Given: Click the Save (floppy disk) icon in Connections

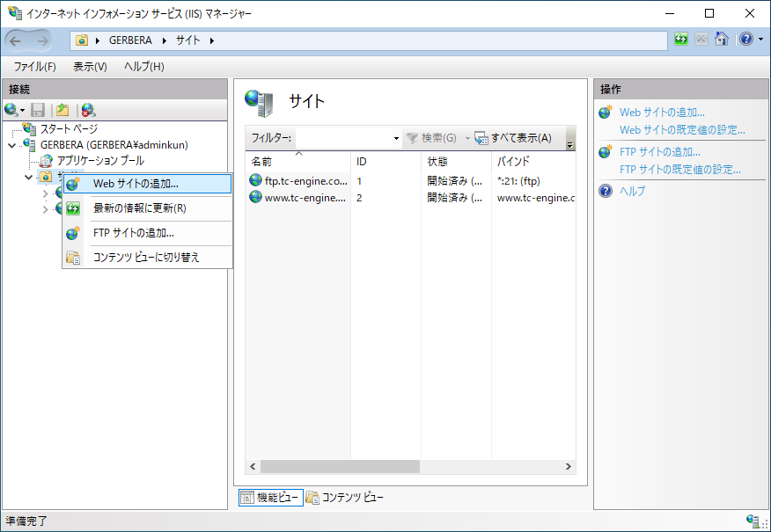Looking at the screenshot, I should point(38,110).
